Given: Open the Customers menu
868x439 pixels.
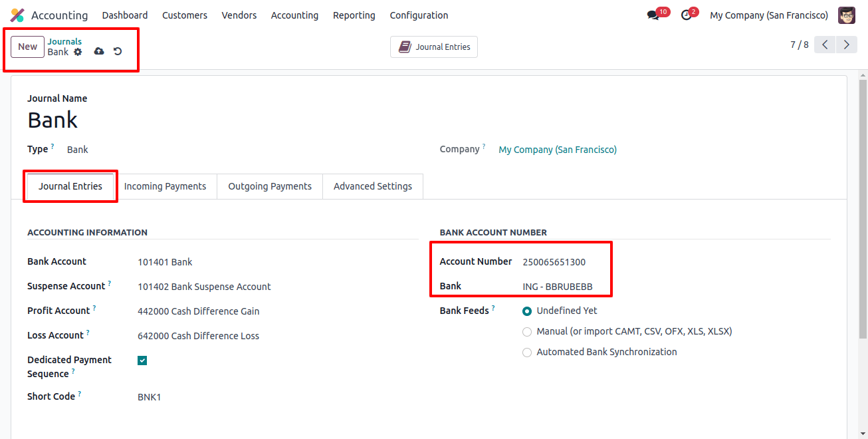Looking at the screenshot, I should point(185,15).
